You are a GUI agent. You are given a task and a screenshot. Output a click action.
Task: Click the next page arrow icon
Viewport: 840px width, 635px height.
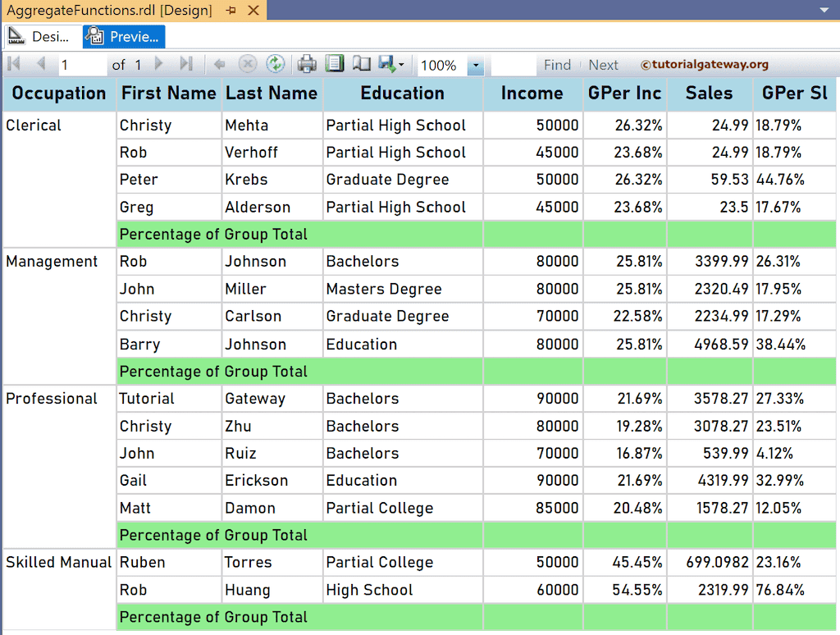click(157, 64)
